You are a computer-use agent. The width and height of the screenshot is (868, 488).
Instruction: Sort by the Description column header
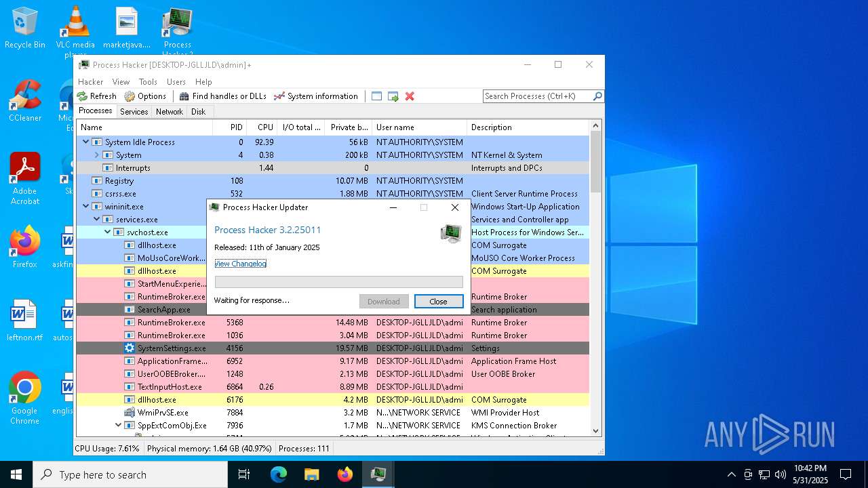pyautogui.click(x=528, y=127)
